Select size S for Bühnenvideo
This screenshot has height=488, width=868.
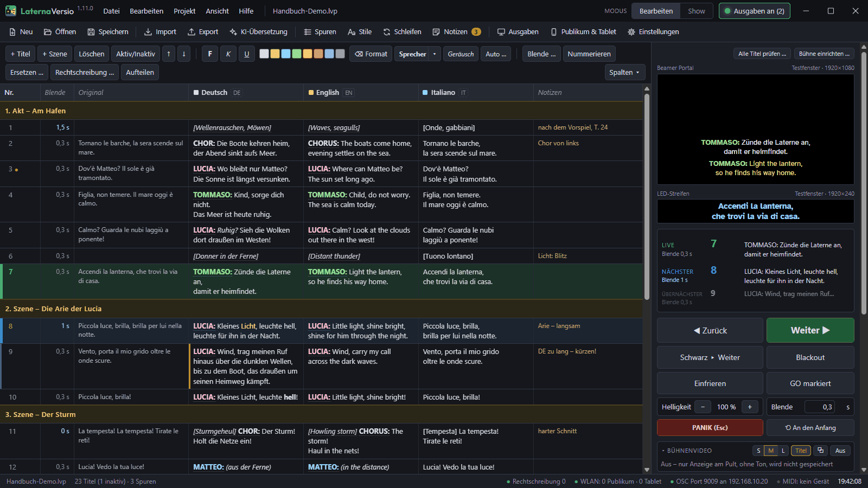pyautogui.click(x=758, y=451)
